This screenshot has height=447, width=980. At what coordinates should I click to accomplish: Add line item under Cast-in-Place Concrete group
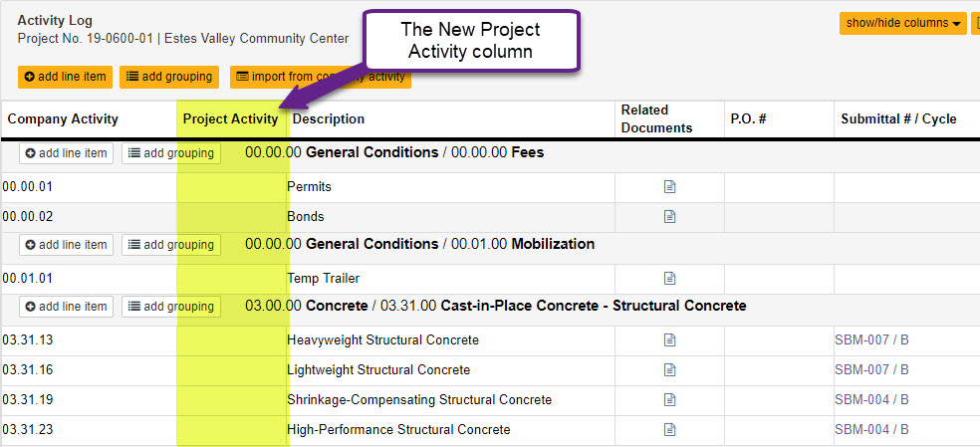pyautogui.click(x=66, y=307)
